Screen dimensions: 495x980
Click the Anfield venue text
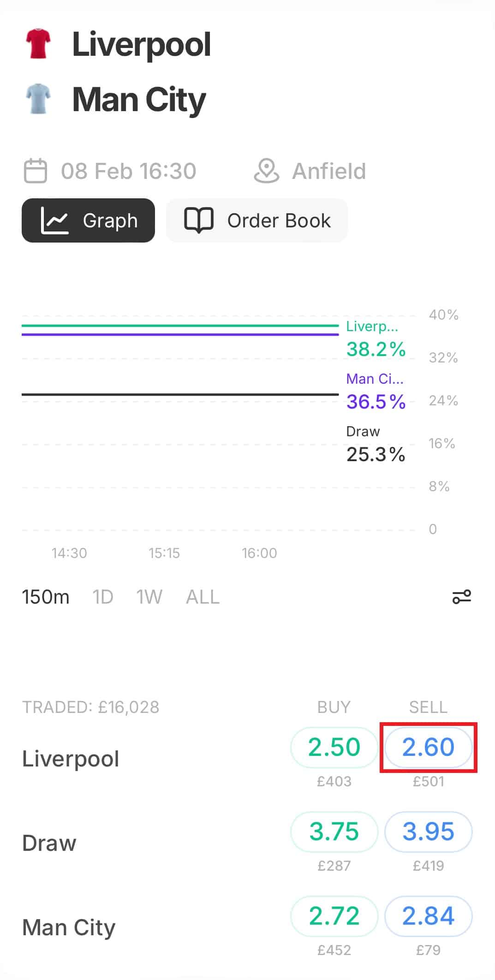(328, 171)
